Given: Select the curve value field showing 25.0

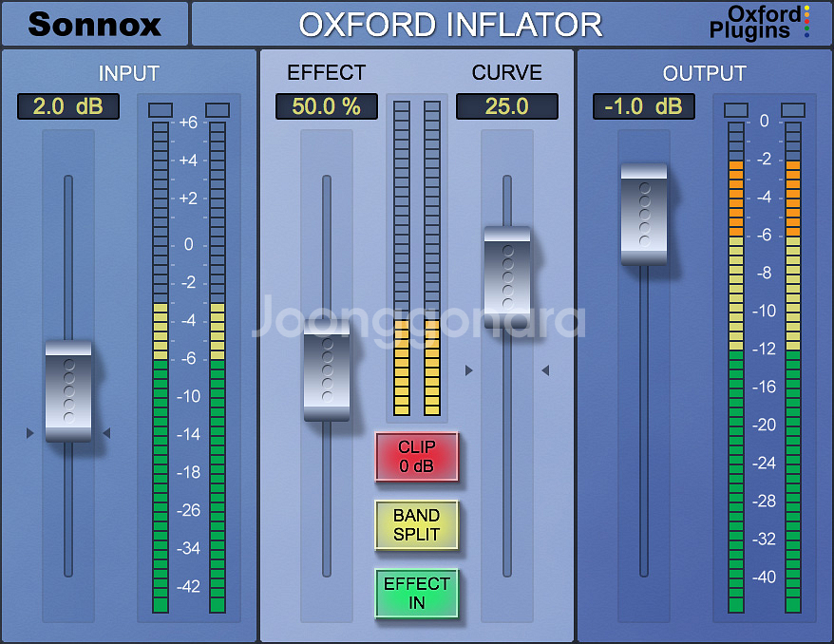Looking at the screenshot, I should click(x=506, y=106).
